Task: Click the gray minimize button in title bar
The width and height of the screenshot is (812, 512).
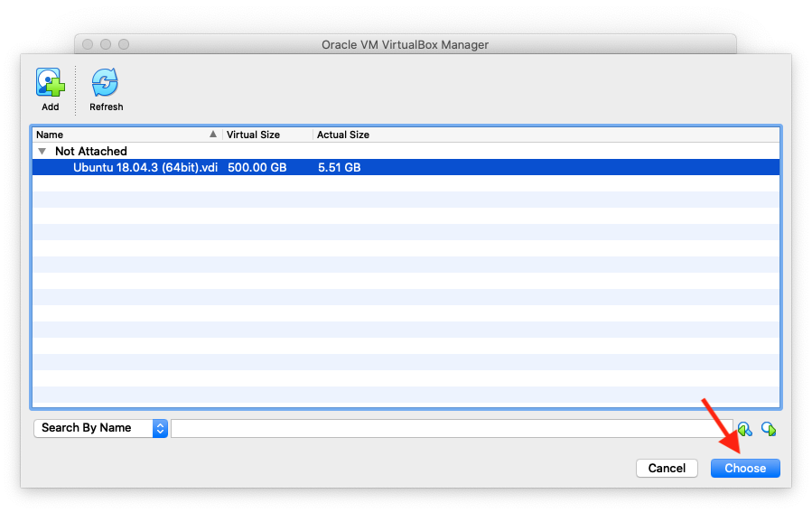Action: [x=106, y=44]
